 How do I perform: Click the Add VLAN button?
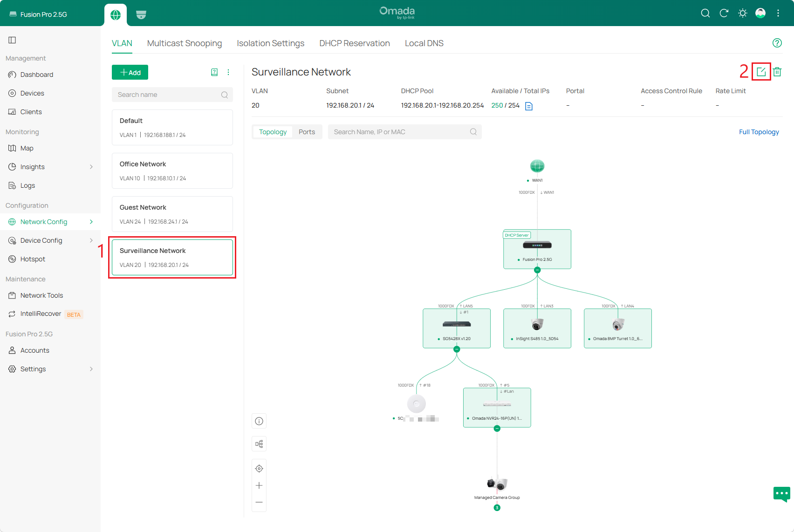(130, 72)
